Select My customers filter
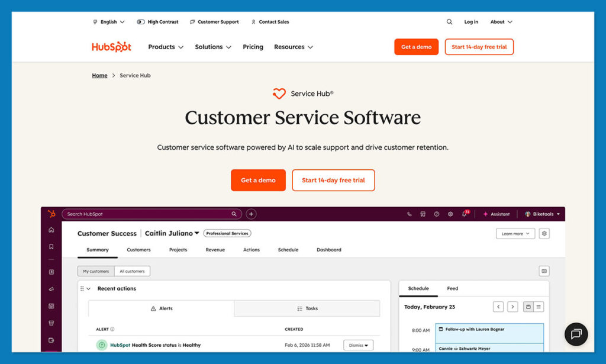 pyautogui.click(x=96, y=271)
